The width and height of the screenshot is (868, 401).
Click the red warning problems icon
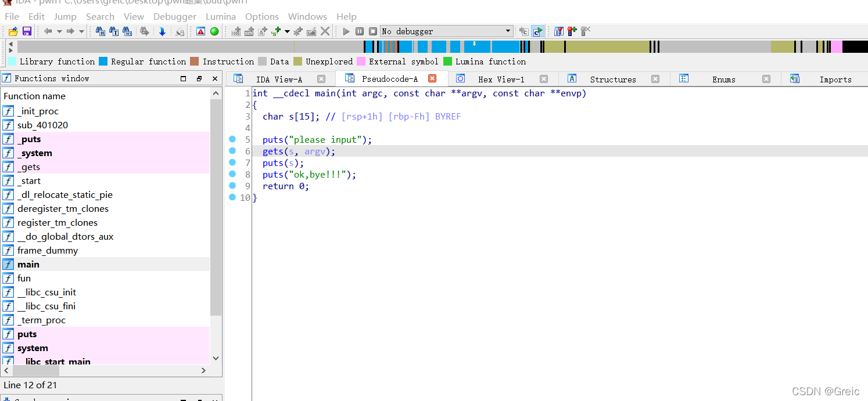tap(200, 31)
